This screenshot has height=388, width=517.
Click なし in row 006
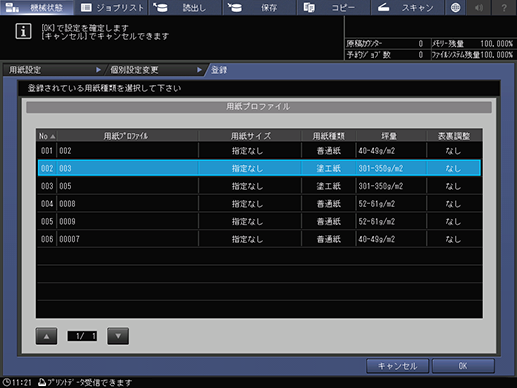point(453,239)
